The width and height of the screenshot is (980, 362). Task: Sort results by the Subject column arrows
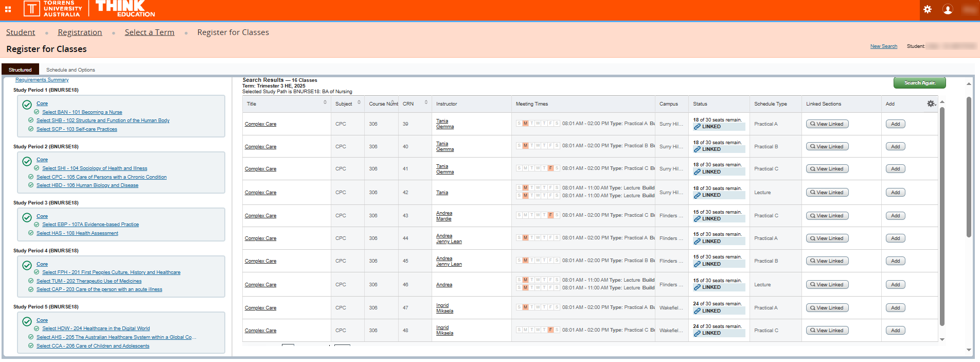(359, 103)
